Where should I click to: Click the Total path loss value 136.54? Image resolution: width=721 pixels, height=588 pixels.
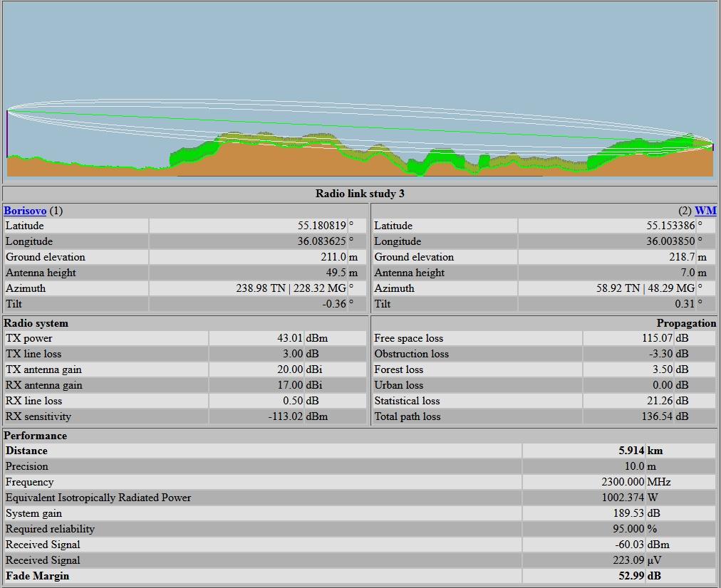tap(657, 416)
